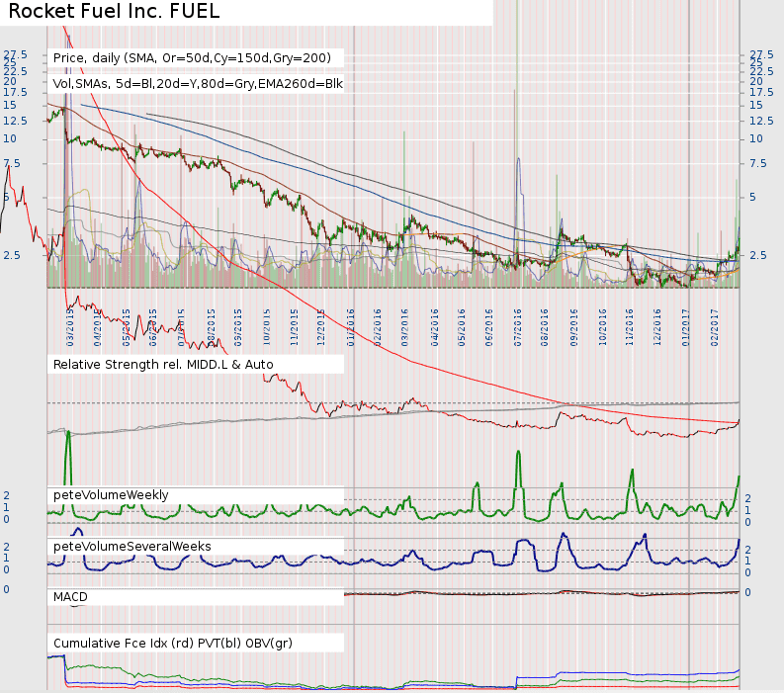Click the 09/2016 date label
Viewport: 784px width, 693px height.
[574, 327]
